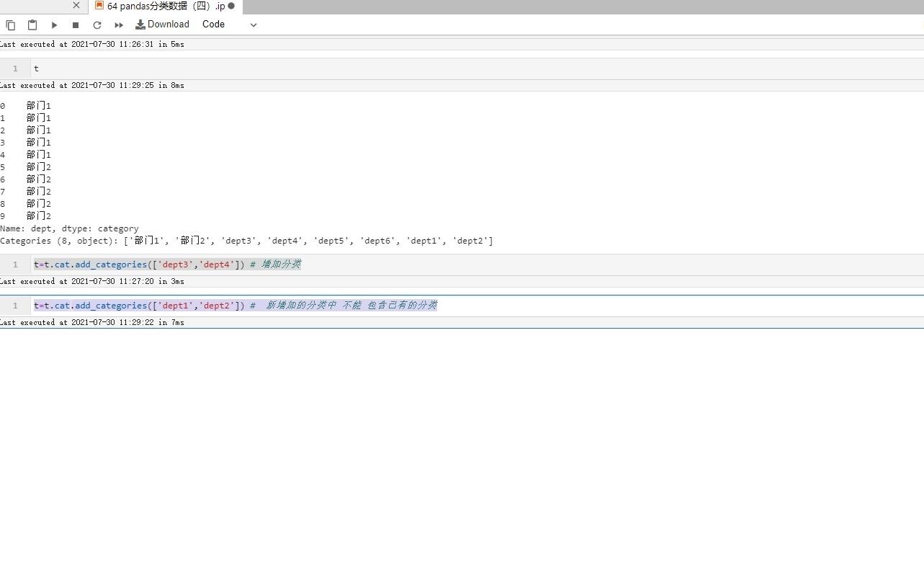Click the unsaved dot on the pandas notebook tab

click(x=231, y=6)
